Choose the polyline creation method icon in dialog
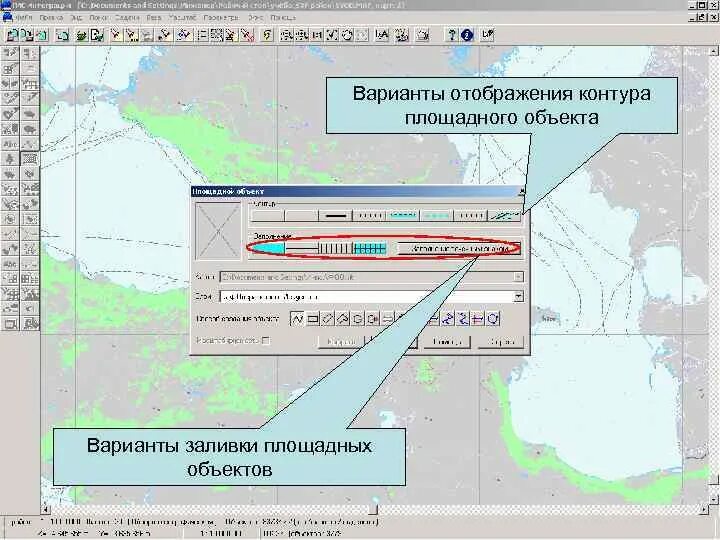The height and width of the screenshot is (540, 720). 297,318
